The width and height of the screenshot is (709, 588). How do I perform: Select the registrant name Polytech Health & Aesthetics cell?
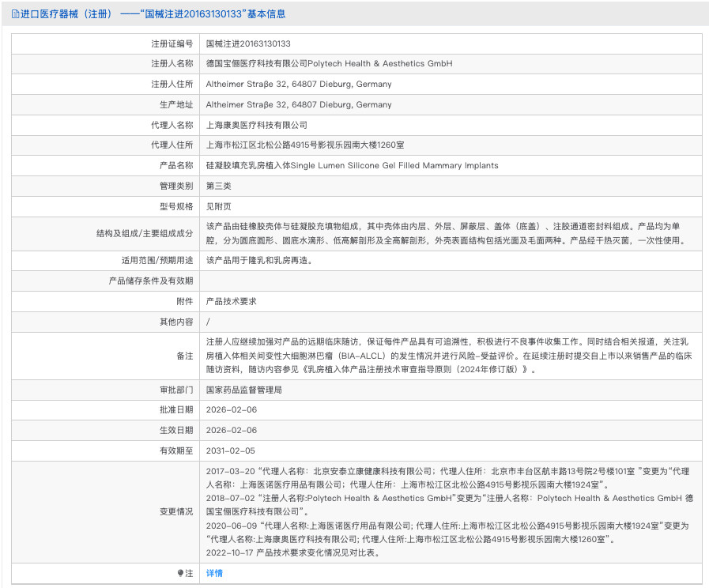pos(329,63)
